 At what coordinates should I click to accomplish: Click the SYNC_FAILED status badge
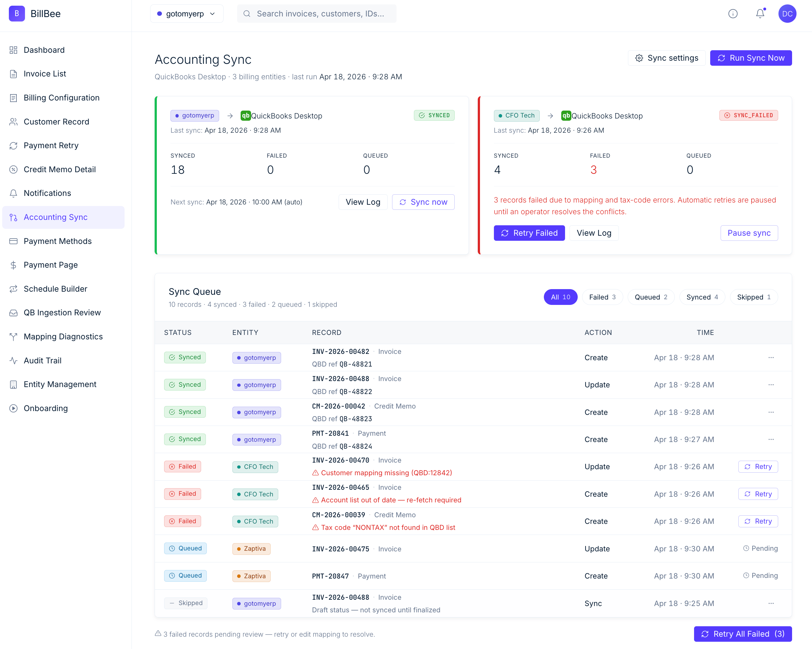pyautogui.click(x=749, y=116)
